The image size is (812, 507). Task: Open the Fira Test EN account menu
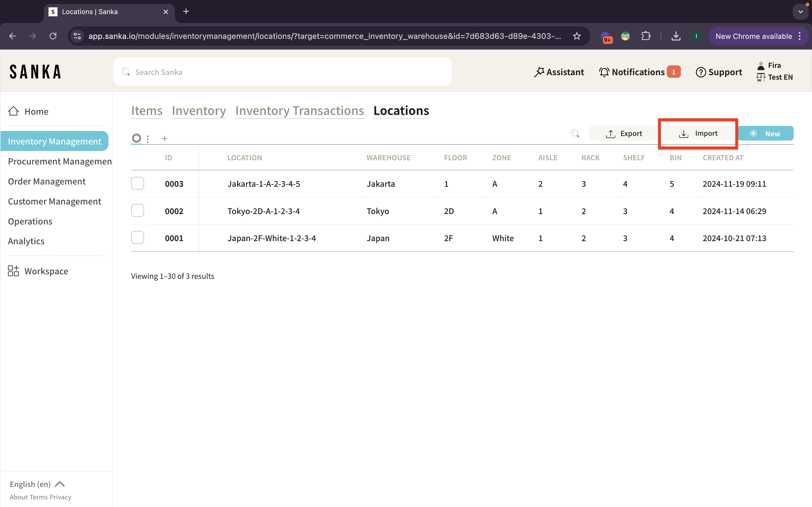point(775,72)
